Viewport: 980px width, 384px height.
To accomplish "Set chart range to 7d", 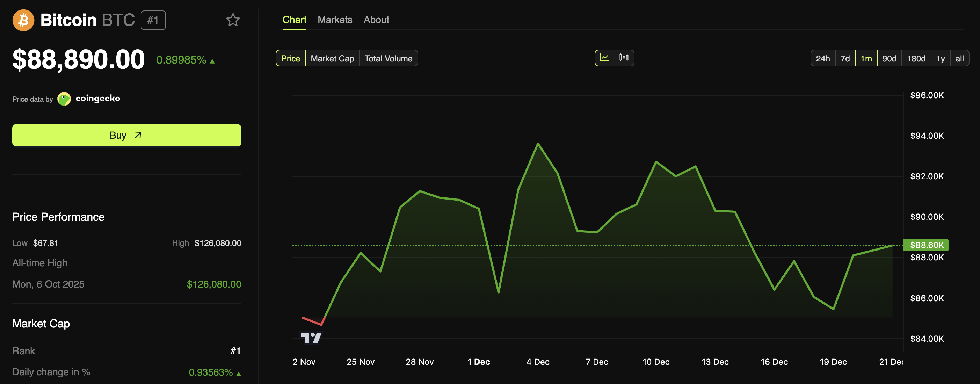I will [845, 58].
